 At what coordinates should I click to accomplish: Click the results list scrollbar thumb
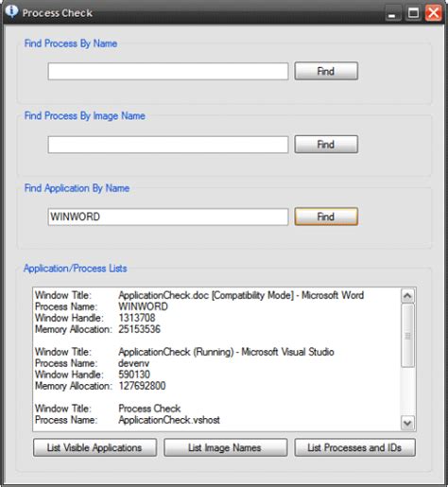point(407,336)
